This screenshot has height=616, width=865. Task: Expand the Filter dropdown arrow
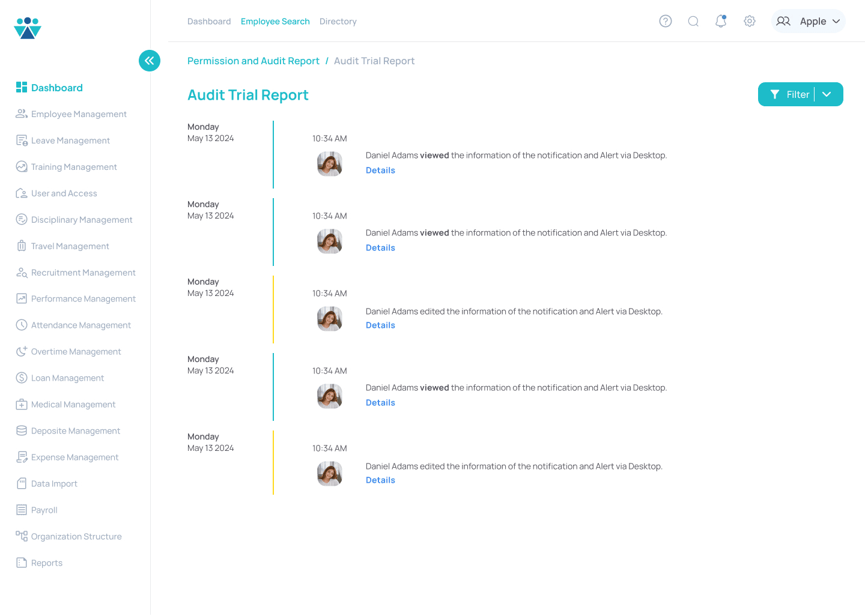827,94
